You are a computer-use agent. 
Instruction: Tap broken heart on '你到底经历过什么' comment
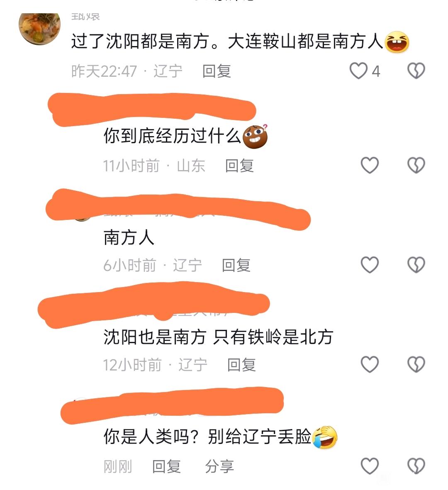click(x=416, y=165)
